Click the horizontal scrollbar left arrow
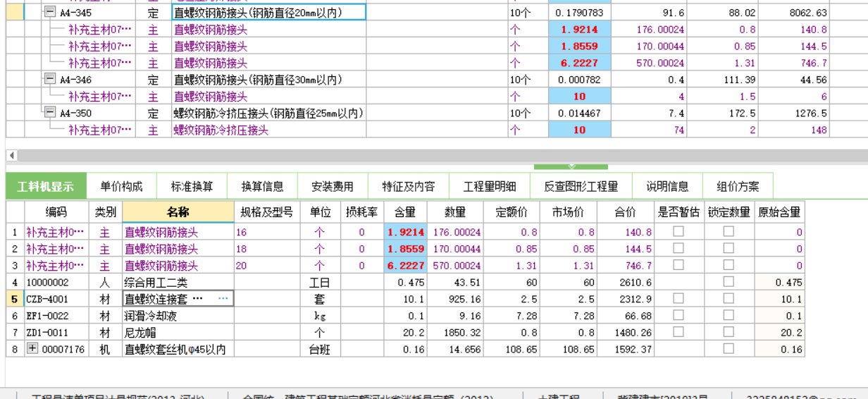Screen dimensions: 868x399 coord(11,155)
